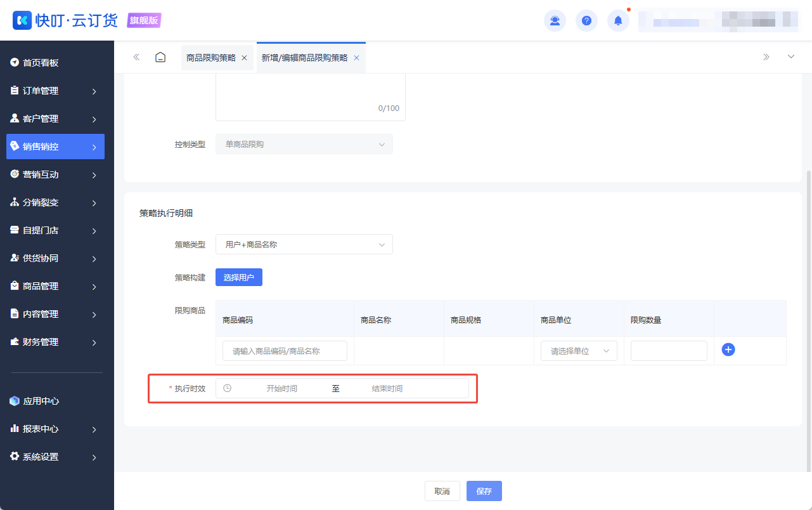The height and width of the screenshot is (510, 812).
Task: Click the 快叮·云订货 logo icon
Action: (22, 20)
